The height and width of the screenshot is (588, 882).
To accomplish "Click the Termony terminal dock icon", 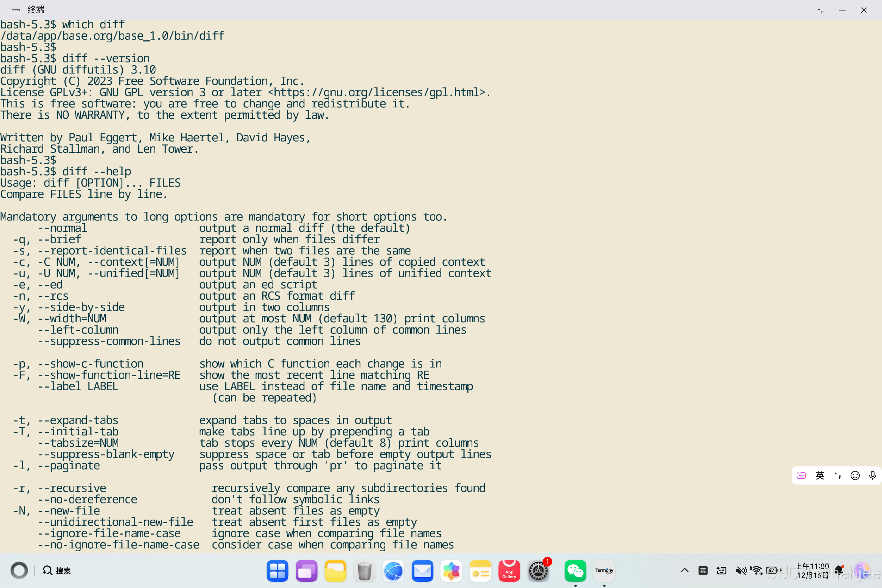I will pos(604,571).
